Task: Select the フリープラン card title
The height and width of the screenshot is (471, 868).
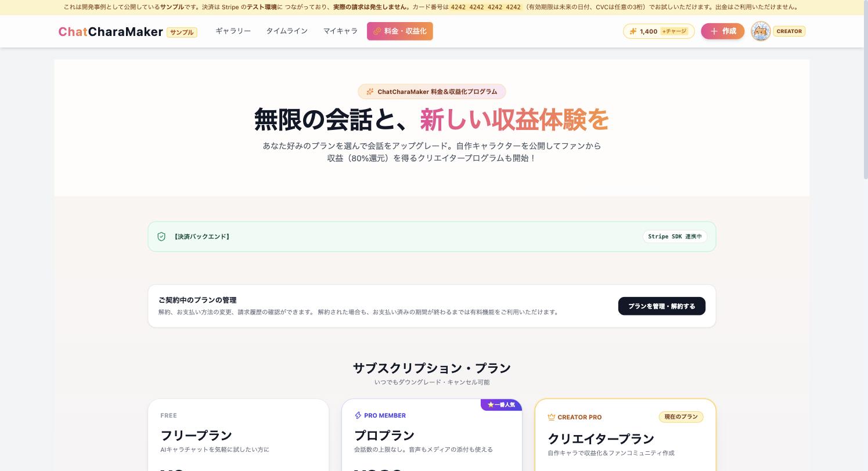Action: [x=196, y=435]
